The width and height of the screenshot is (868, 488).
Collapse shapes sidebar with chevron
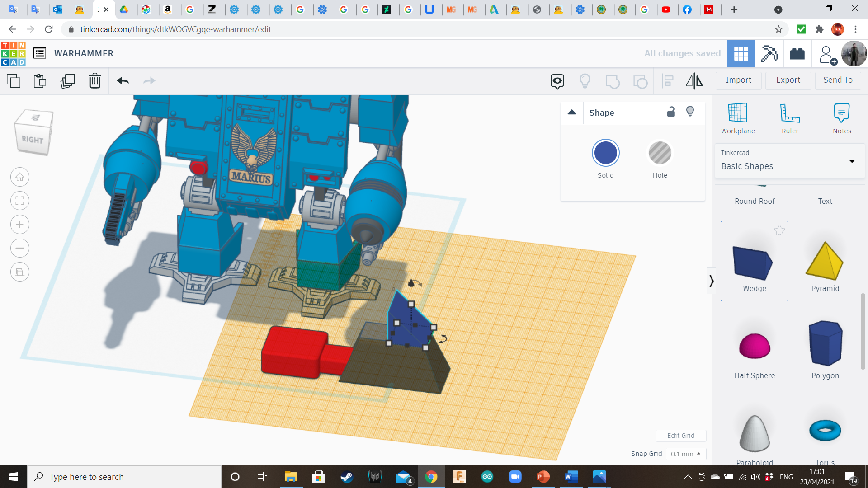(x=712, y=281)
